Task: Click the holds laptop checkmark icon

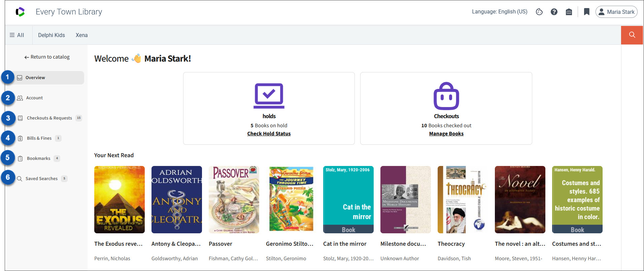Action: tap(269, 96)
